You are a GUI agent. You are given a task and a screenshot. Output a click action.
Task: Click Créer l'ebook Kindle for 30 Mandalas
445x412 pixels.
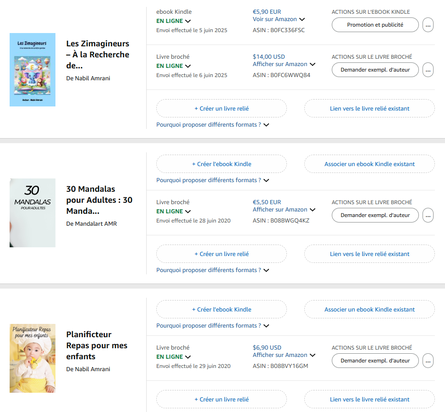click(x=221, y=164)
